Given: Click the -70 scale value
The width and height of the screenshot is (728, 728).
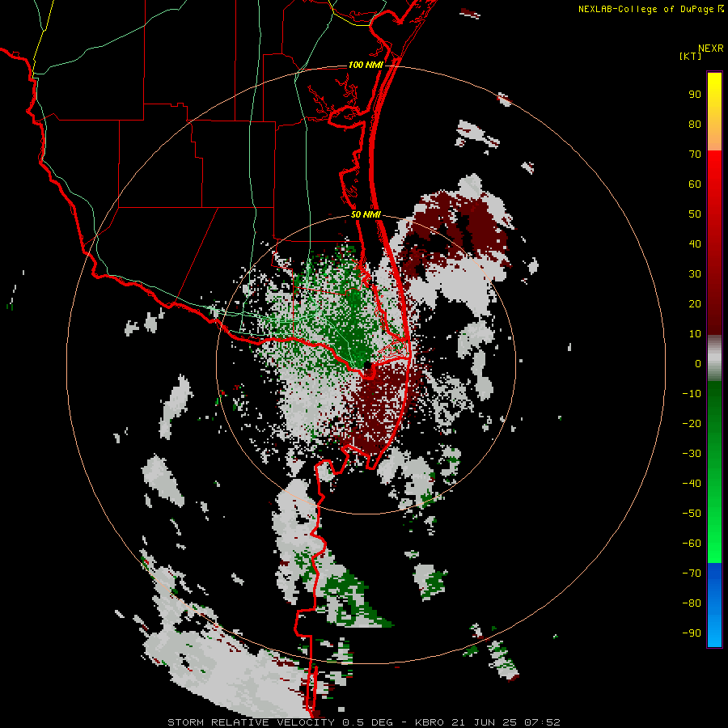Looking at the screenshot, I should 692,574.
